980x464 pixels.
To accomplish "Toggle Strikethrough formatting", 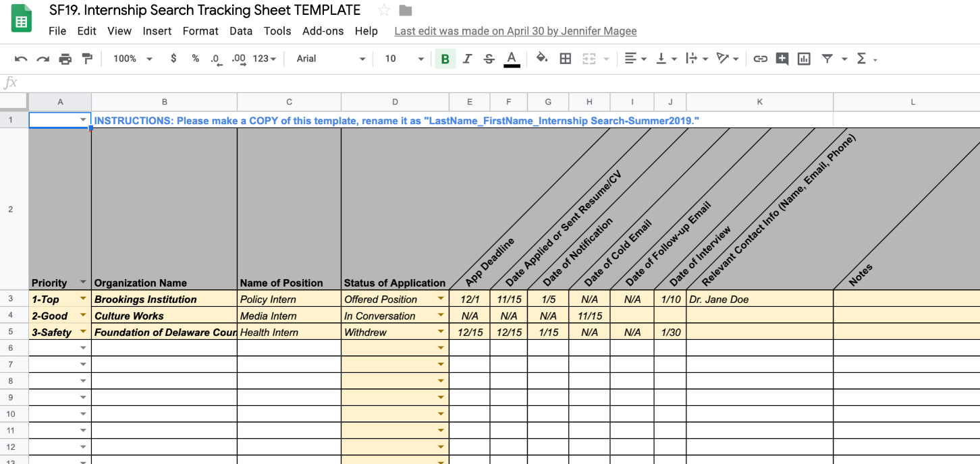I will click(x=489, y=59).
